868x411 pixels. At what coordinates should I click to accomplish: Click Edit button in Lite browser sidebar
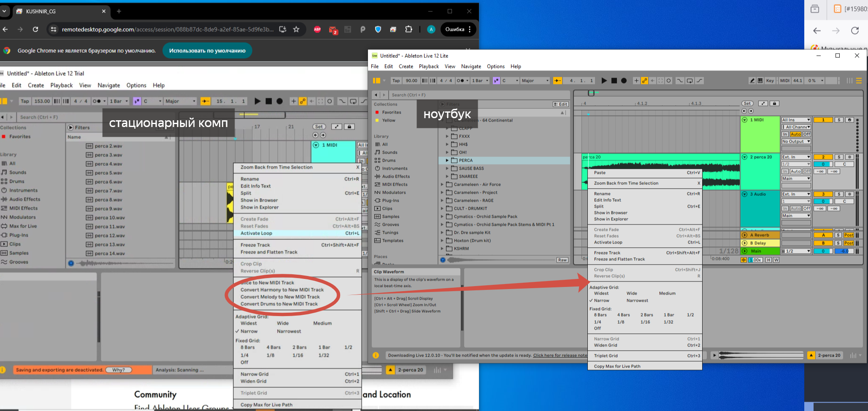click(x=561, y=104)
